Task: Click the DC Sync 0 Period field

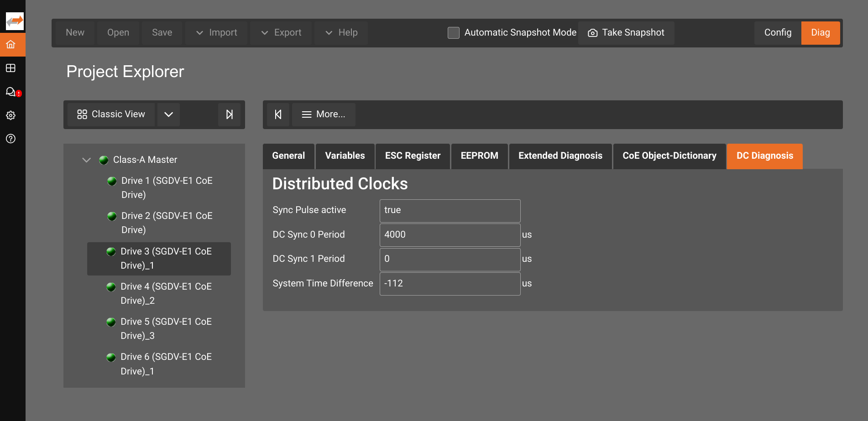Action: 450,235
